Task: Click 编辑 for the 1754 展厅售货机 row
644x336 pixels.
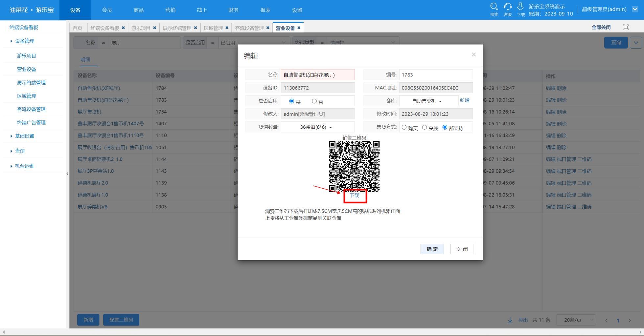Action: pyautogui.click(x=550, y=112)
